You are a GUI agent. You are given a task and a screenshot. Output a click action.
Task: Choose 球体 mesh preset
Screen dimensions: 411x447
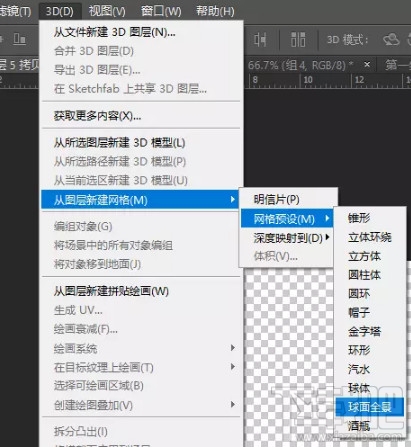tap(370, 388)
